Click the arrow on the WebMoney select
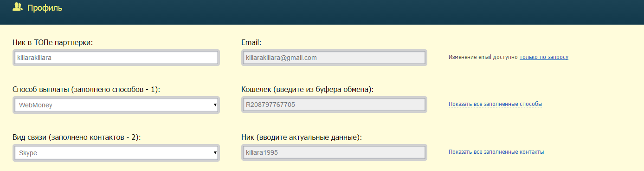The width and height of the screenshot is (644, 171). [215, 105]
